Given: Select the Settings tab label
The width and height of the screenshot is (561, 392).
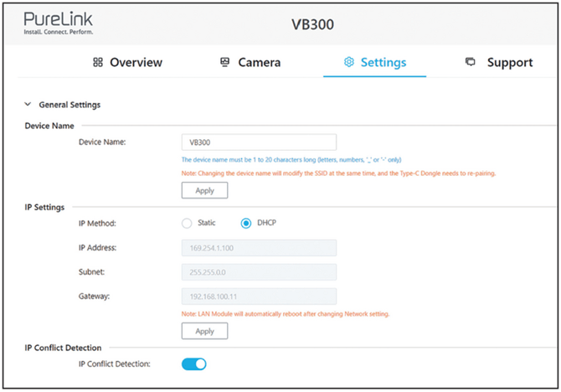Looking at the screenshot, I should 383,62.
